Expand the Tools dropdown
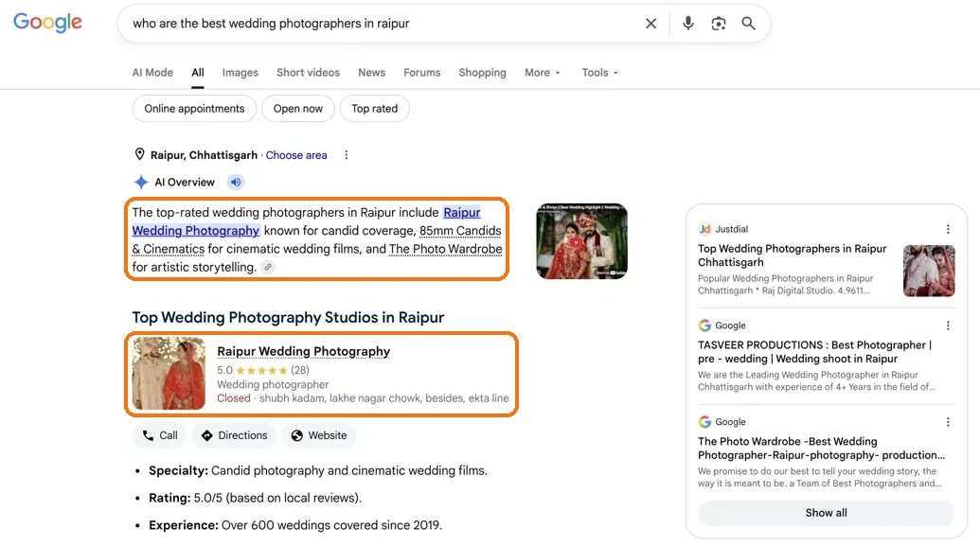The width and height of the screenshot is (980, 546). (600, 73)
